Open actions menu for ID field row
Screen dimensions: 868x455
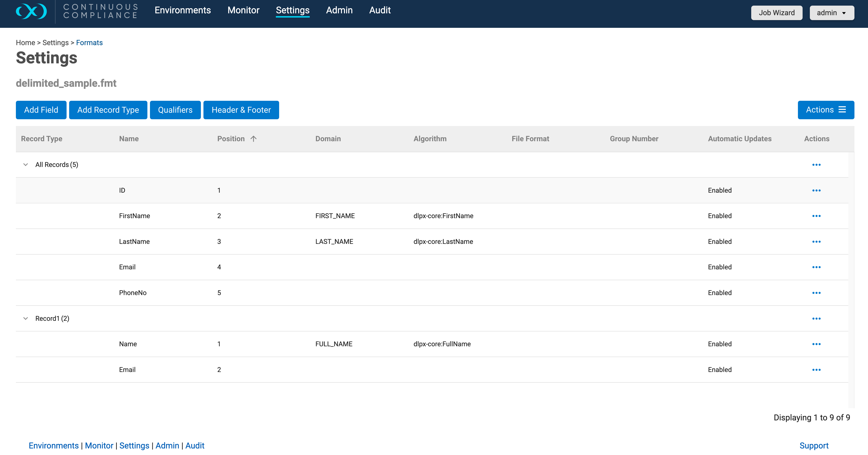[x=816, y=190]
